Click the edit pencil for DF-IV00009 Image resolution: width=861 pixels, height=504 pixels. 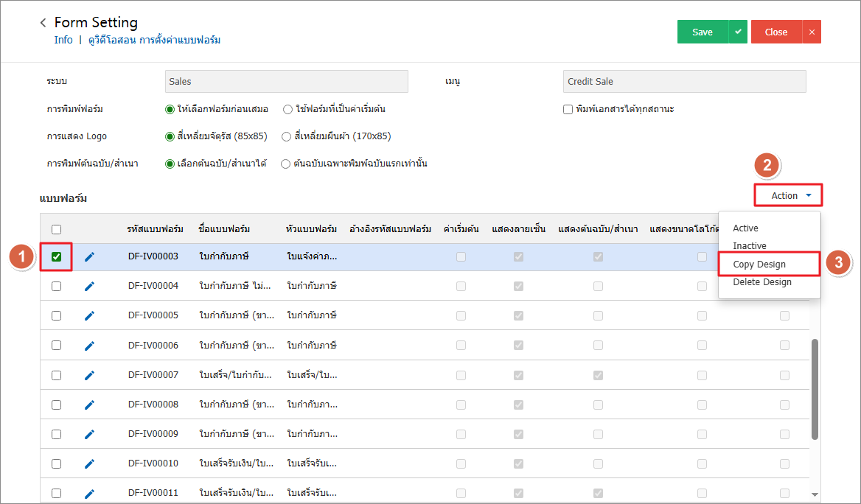tap(90, 434)
